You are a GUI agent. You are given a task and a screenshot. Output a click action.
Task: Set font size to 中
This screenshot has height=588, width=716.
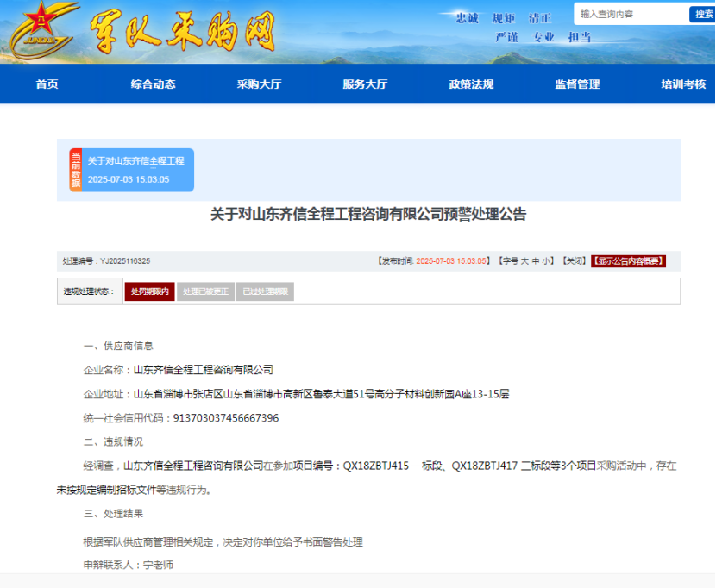[x=535, y=261]
